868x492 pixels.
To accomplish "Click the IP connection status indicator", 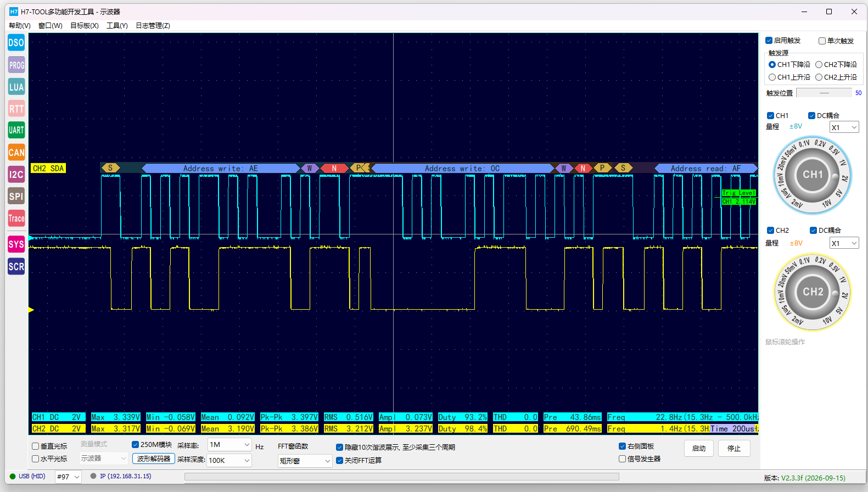I will [93, 476].
